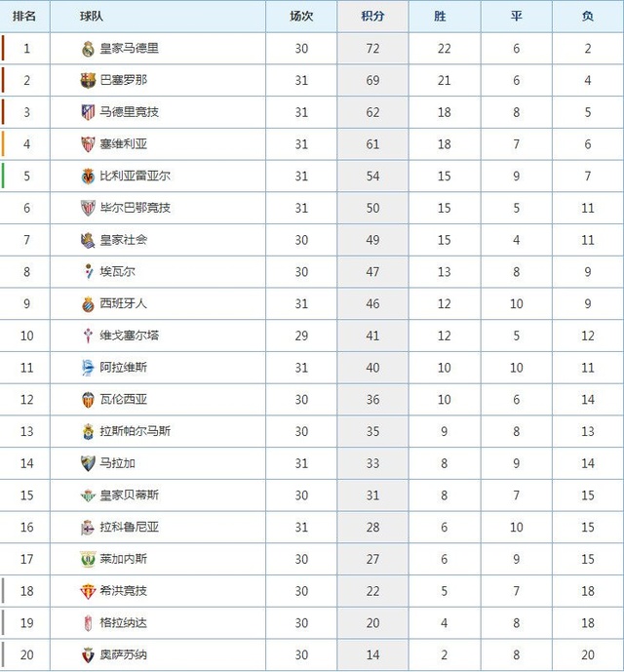Click the 胜 wins column header
This screenshot has width=624, height=672.
pos(445,17)
